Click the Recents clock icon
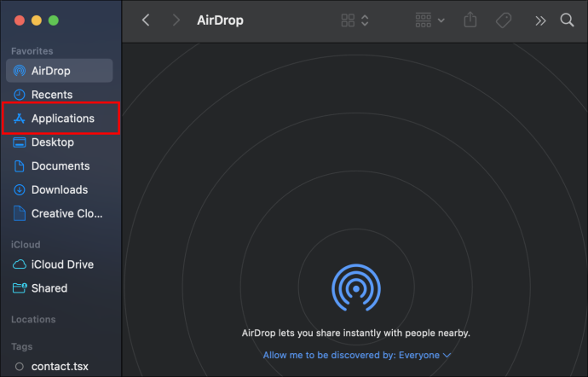 [x=19, y=95]
